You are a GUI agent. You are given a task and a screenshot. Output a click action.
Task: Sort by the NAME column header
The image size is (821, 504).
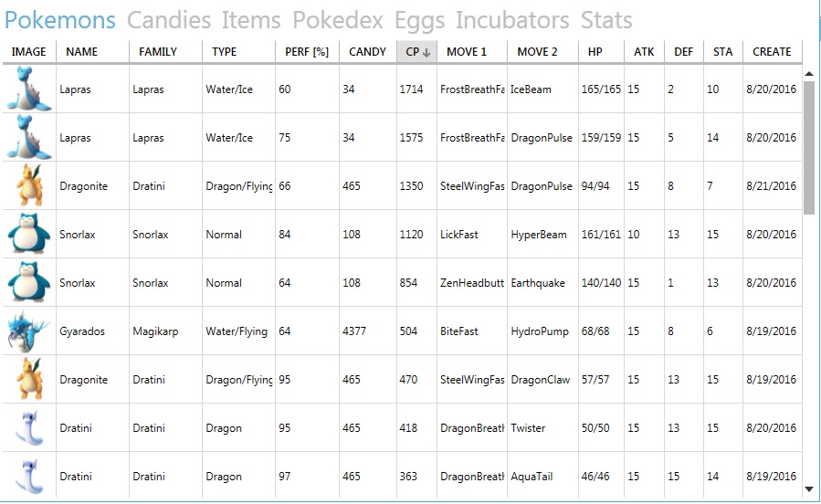pyautogui.click(x=81, y=52)
